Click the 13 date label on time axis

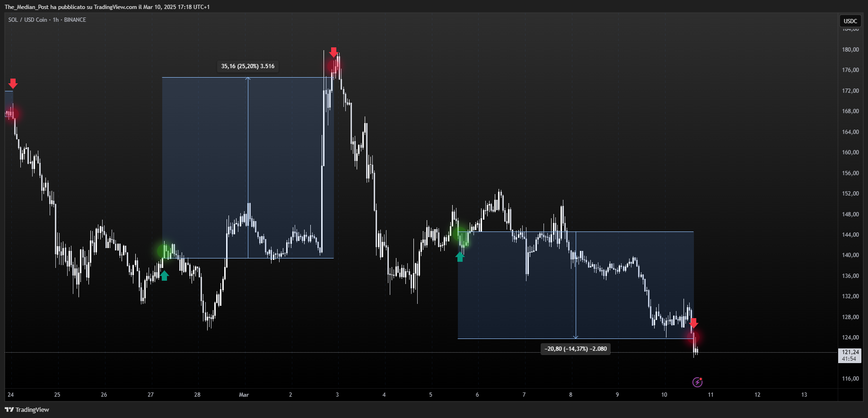[804, 395]
